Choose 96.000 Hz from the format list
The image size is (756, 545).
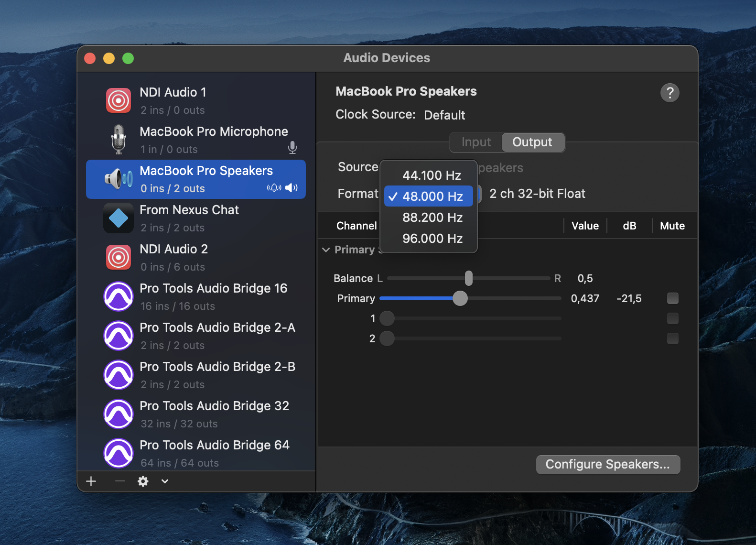point(432,239)
